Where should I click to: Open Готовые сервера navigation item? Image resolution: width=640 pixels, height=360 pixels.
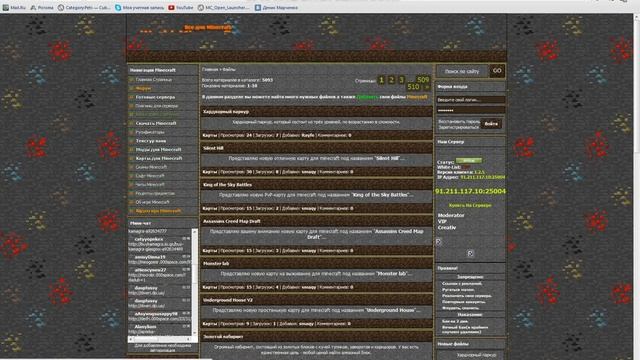click(155, 97)
